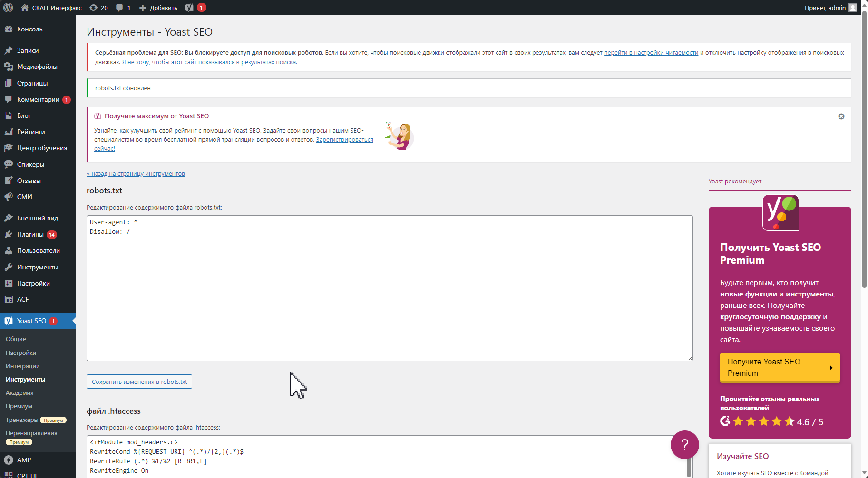Viewport: 868px width, 478px height.
Task: Open Плагины in the sidebar menu
Action: tap(30, 234)
